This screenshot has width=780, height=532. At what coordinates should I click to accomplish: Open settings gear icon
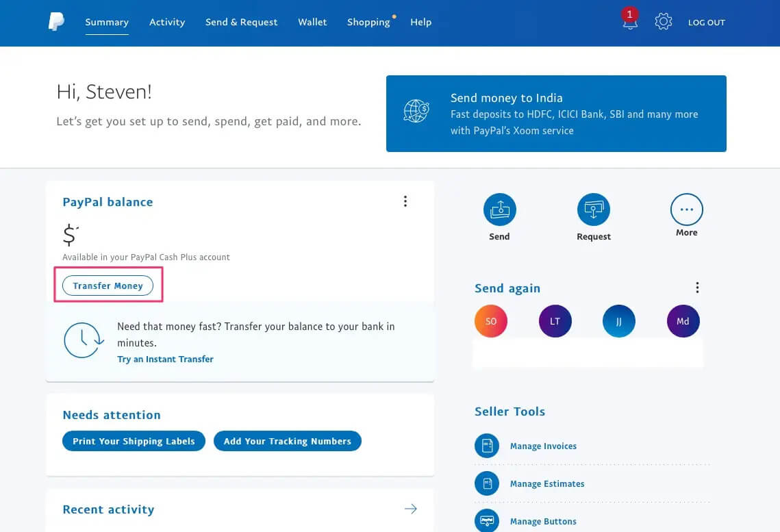663,21
